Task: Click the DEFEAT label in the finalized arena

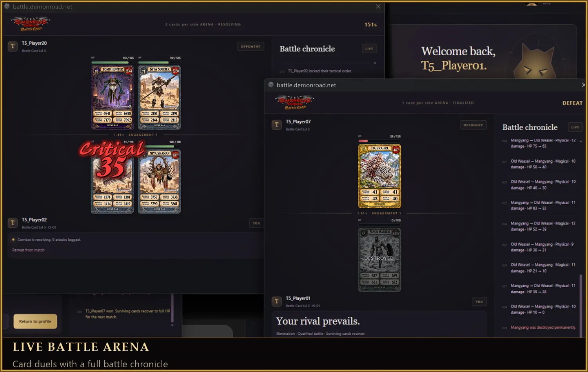Action: tap(572, 103)
